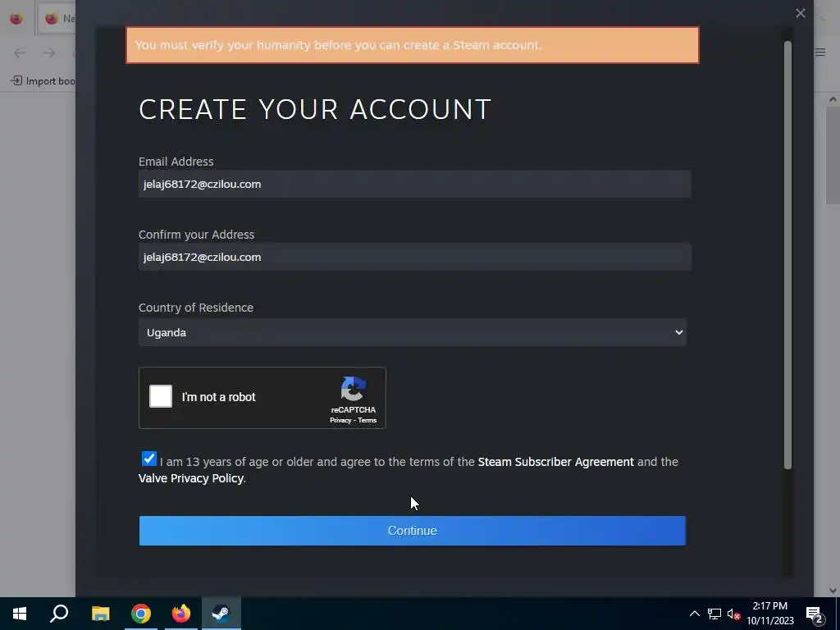Click the Firefox back arrow button
840x630 pixels.
[20, 52]
